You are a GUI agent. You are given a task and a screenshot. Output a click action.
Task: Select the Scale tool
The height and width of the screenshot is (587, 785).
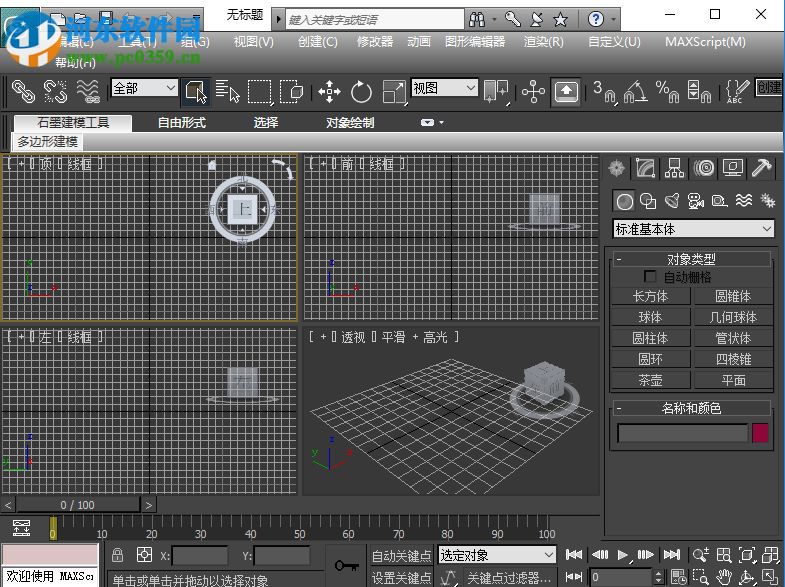(x=394, y=92)
